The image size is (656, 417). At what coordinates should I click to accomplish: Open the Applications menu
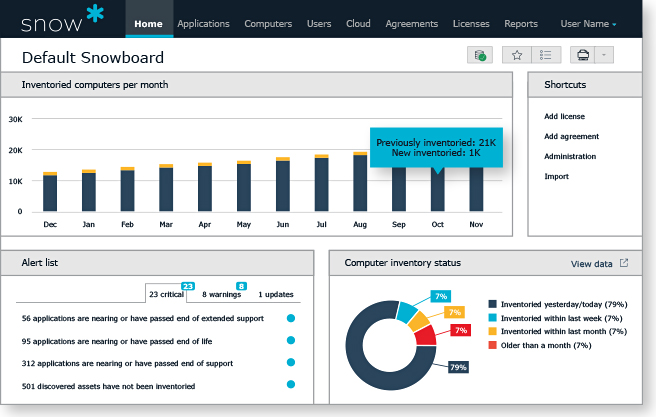(203, 23)
